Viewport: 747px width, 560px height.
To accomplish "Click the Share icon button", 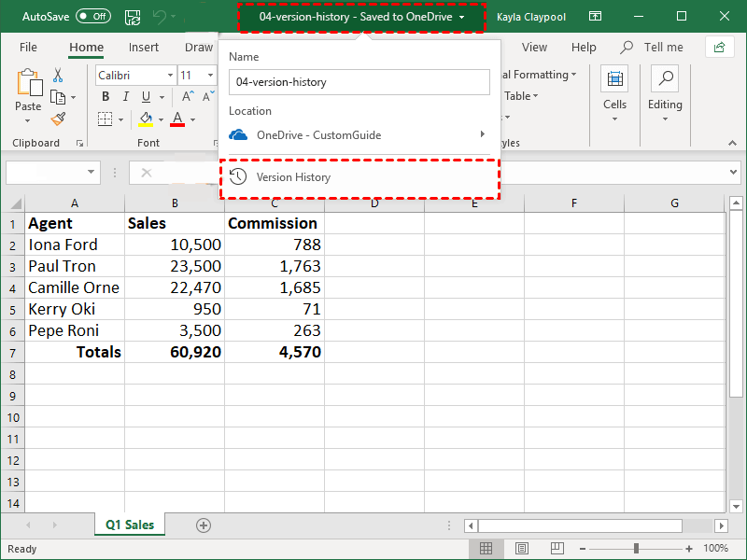I will coord(719,47).
